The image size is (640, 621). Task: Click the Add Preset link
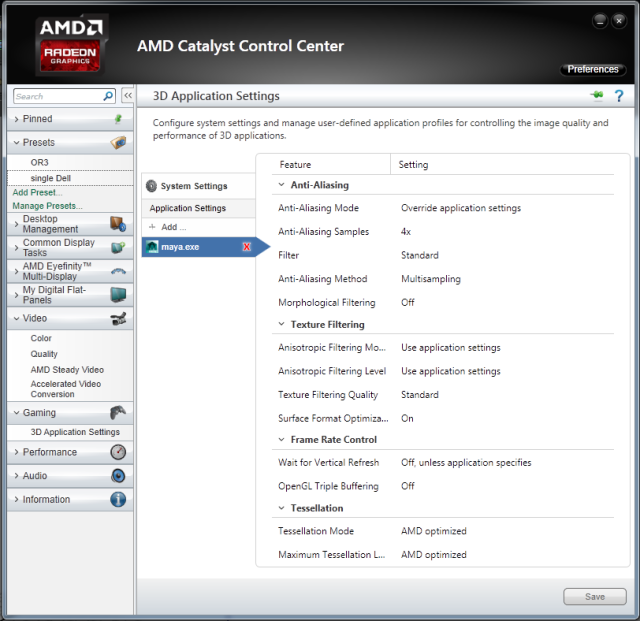[37, 192]
